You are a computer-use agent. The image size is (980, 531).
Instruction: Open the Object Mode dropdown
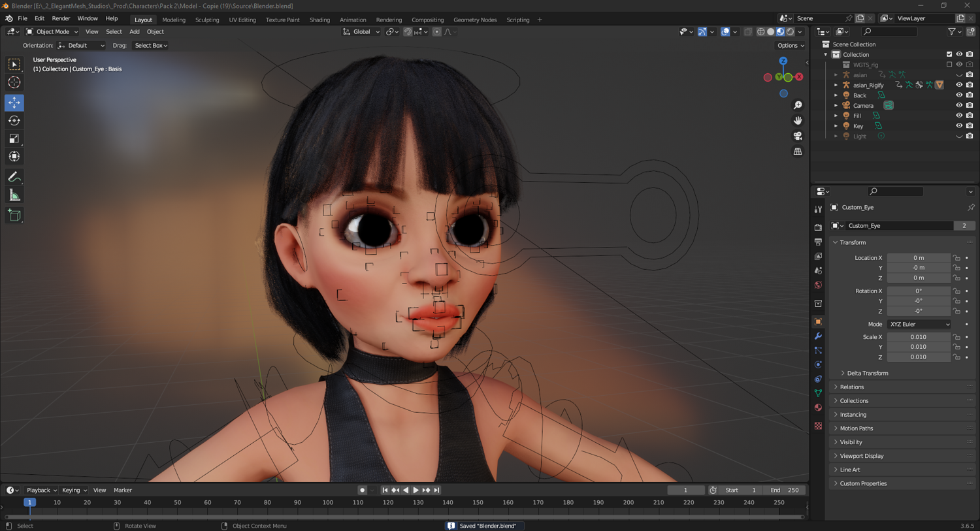(52, 31)
